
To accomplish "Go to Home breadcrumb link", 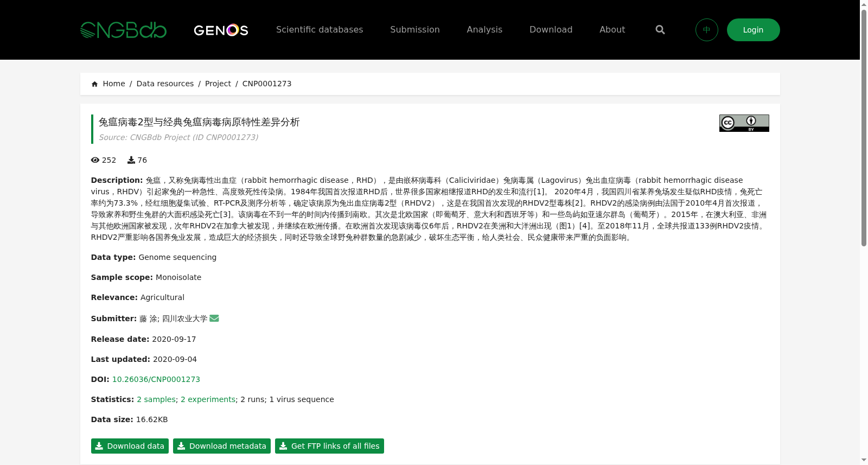I will click(x=114, y=84).
